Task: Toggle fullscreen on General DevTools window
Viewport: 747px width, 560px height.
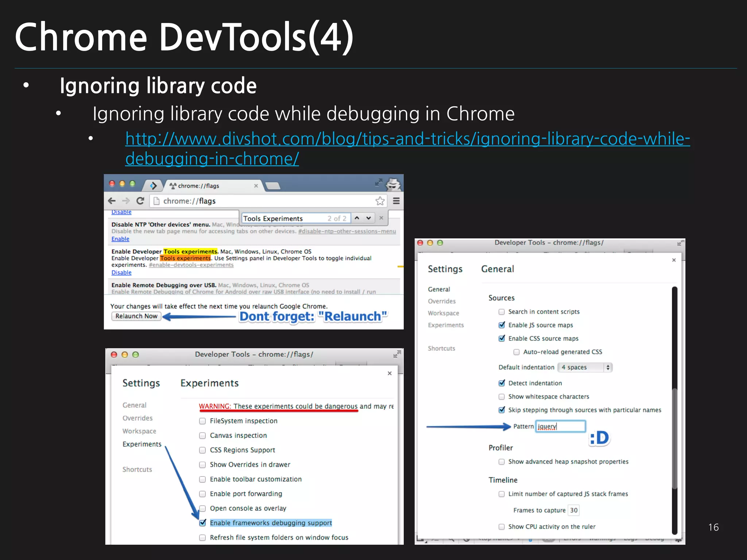Action: (x=680, y=243)
